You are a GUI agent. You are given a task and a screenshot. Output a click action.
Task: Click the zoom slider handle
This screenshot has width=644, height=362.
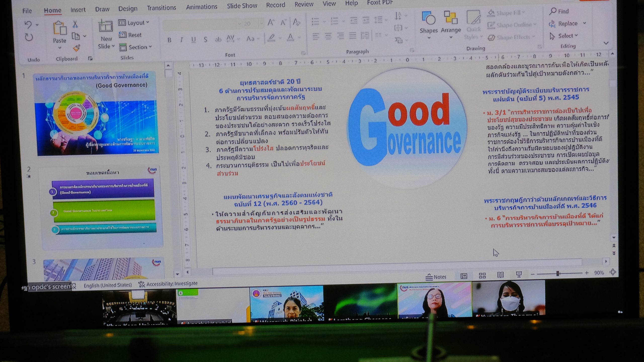(557, 273)
